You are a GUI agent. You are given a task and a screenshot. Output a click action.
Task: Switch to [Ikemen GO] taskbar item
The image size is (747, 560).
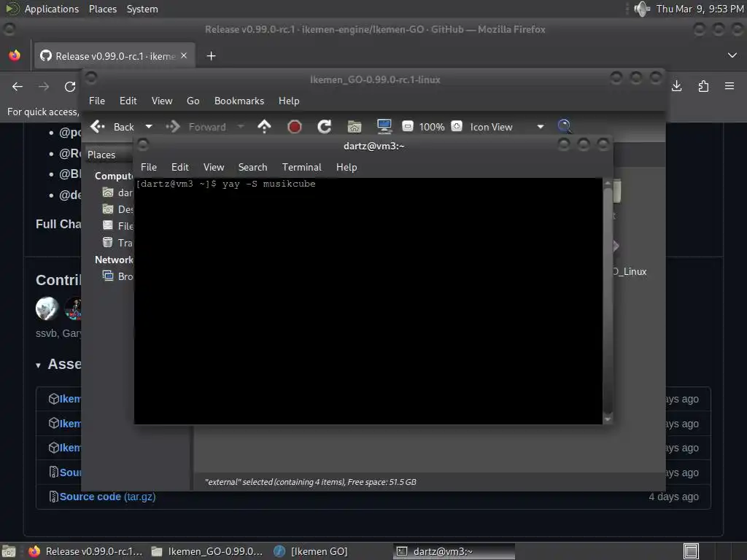pos(311,551)
